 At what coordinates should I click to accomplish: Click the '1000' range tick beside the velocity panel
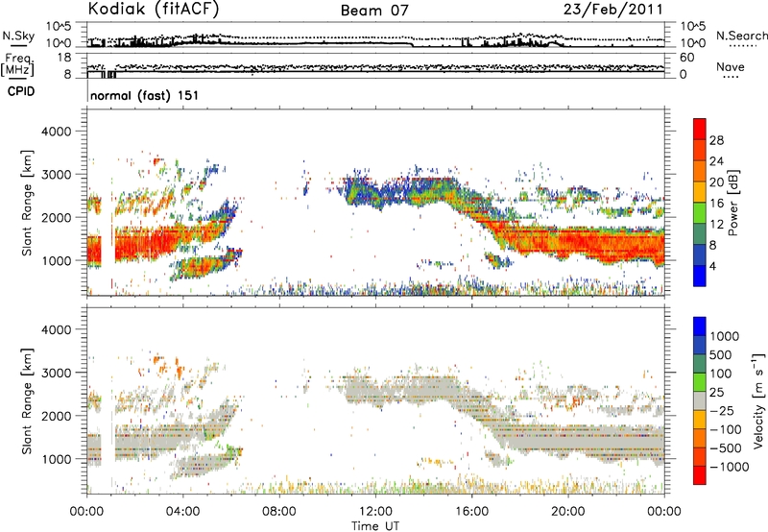click(x=56, y=459)
